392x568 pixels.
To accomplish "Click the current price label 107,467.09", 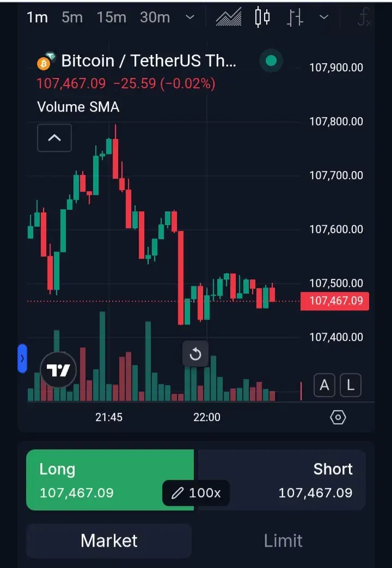I will 335,301.
